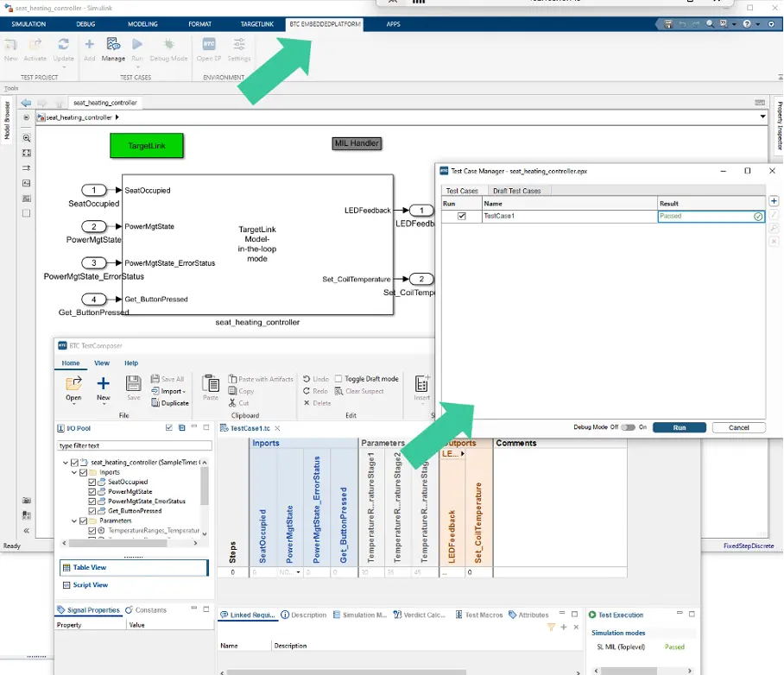The height and width of the screenshot is (675, 784).
Task: Add a test case using the plus icon in Test Case Manager
Action: coord(774,201)
